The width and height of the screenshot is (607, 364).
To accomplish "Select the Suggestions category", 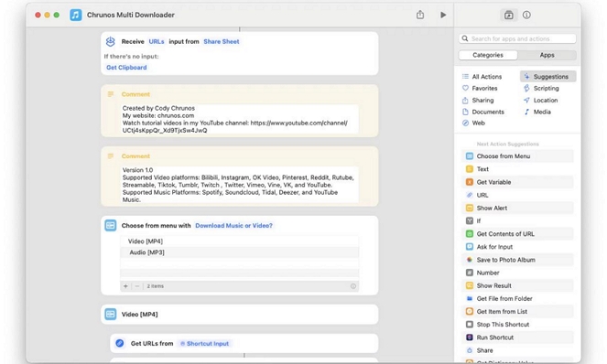I will (x=547, y=77).
